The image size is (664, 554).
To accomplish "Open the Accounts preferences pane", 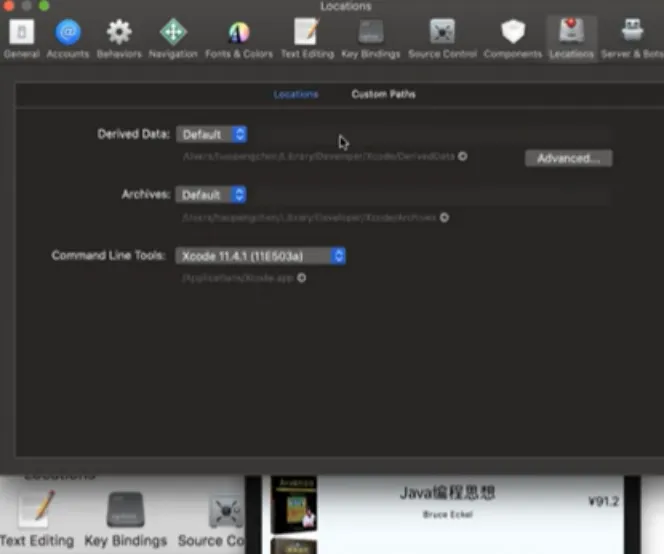I will click(68, 39).
